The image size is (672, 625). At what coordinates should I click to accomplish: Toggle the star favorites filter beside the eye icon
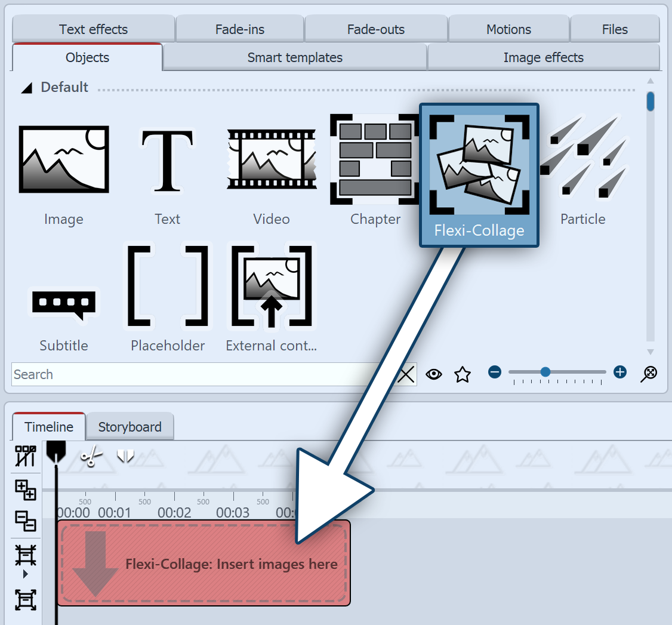click(462, 374)
